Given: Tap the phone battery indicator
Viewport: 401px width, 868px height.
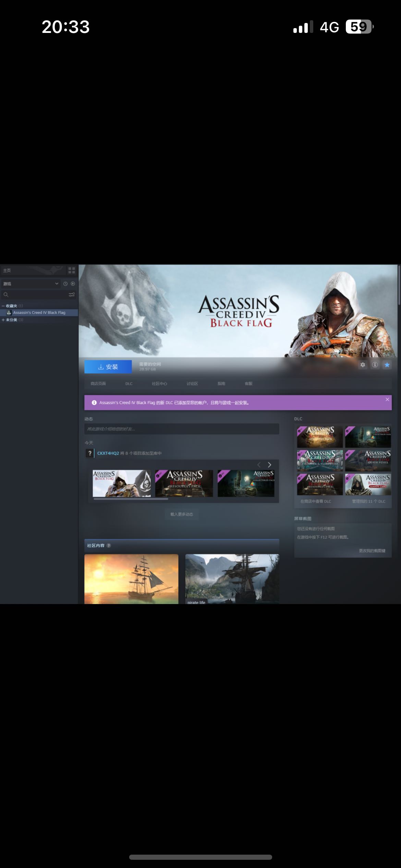Looking at the screenshot, I should click(x=360, y=27).
